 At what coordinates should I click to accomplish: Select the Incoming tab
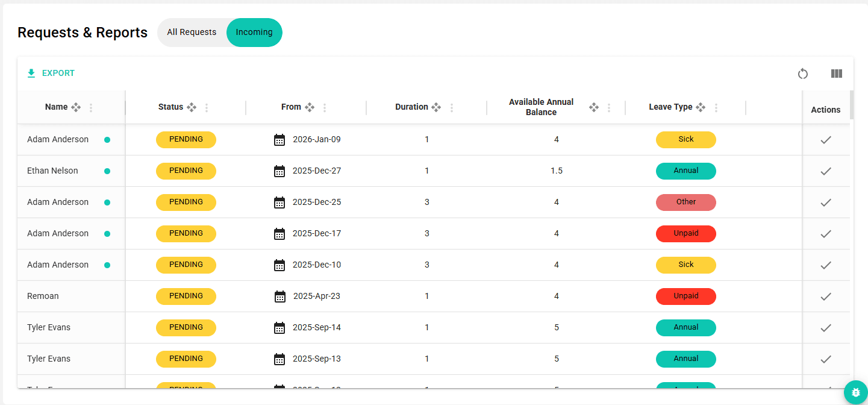254,32
